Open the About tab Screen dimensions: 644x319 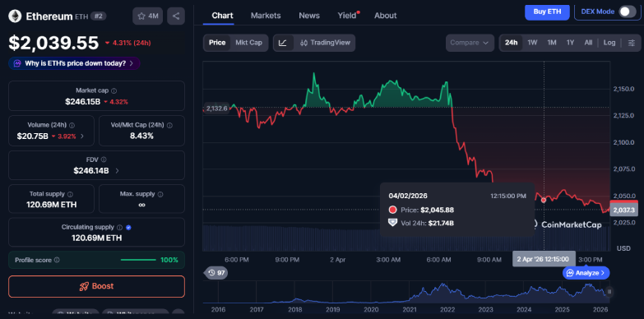[x=385, y=16]
